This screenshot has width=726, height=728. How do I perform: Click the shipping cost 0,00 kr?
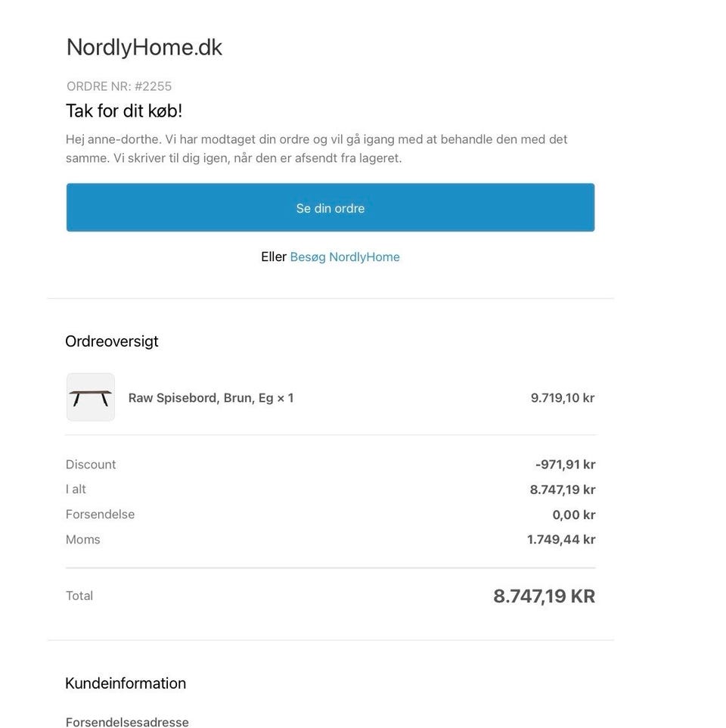(x=574, y=515)
